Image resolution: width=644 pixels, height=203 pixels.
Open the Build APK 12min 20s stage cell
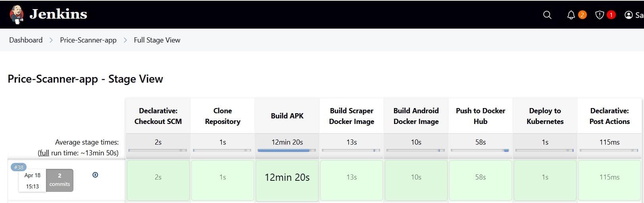(287, 178)
